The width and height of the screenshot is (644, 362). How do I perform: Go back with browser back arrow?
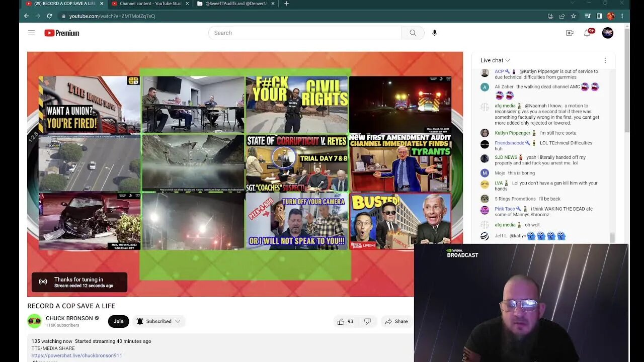[27, 16]
